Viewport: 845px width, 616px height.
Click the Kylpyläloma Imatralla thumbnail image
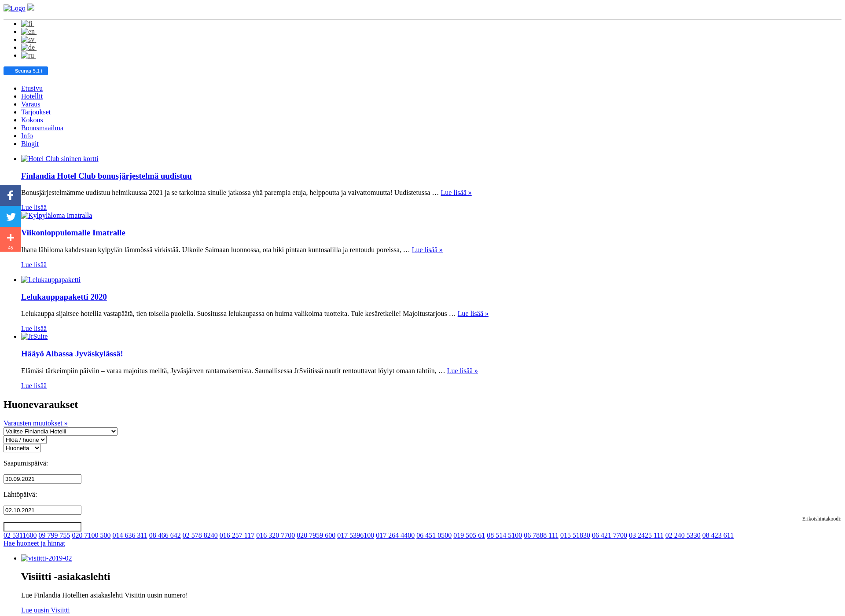pos(56,215)
